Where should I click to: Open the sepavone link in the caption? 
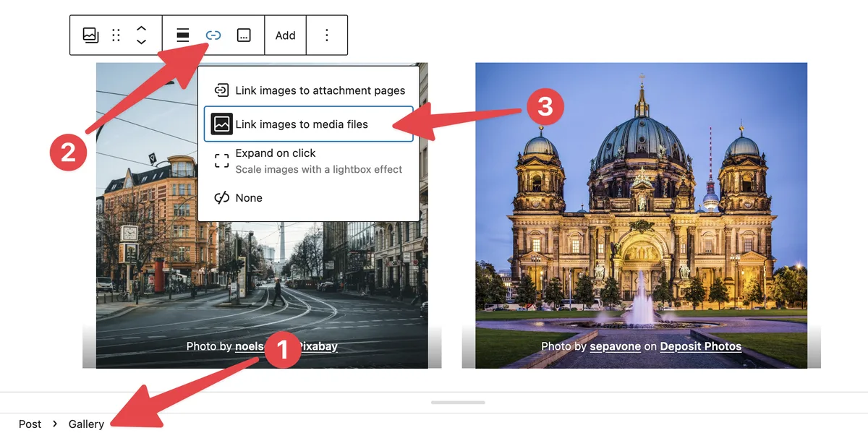[616, 346]
